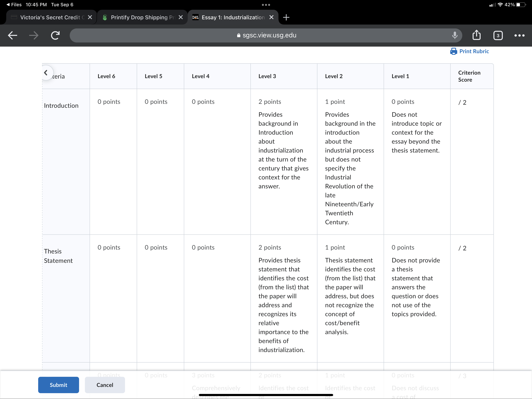Select Level 1 cell for Thesis Statement

tap(417, 298)
